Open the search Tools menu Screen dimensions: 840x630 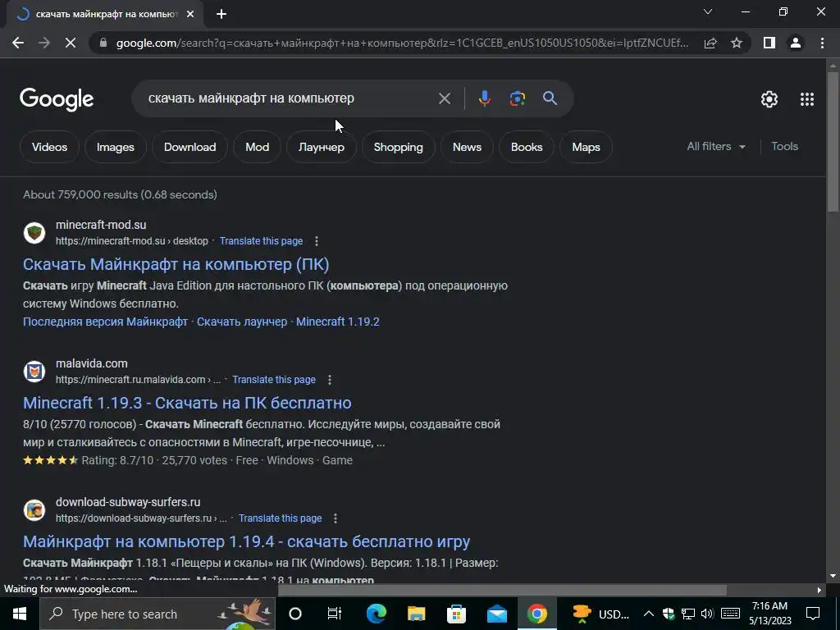pos(785,146)
